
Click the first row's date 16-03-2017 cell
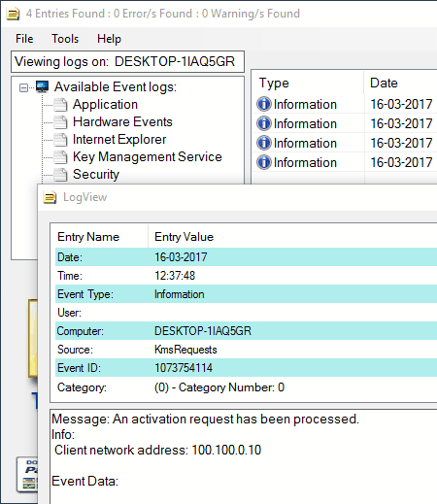[x=401, y=104]
